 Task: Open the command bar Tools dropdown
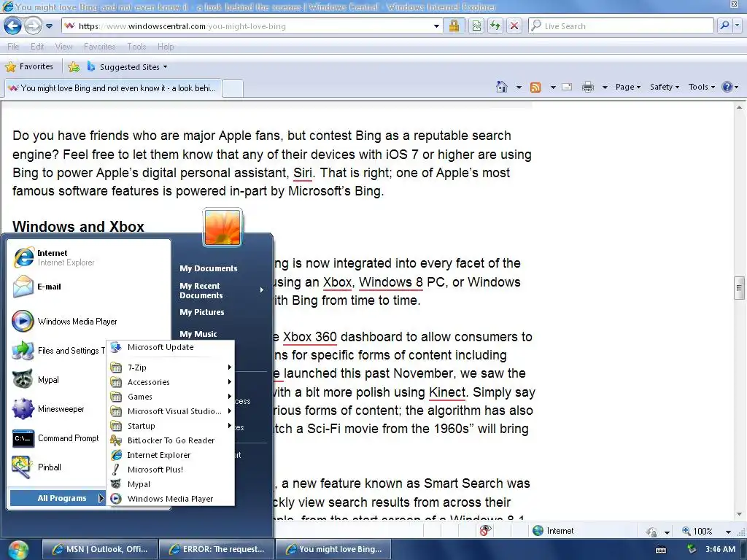701,87
